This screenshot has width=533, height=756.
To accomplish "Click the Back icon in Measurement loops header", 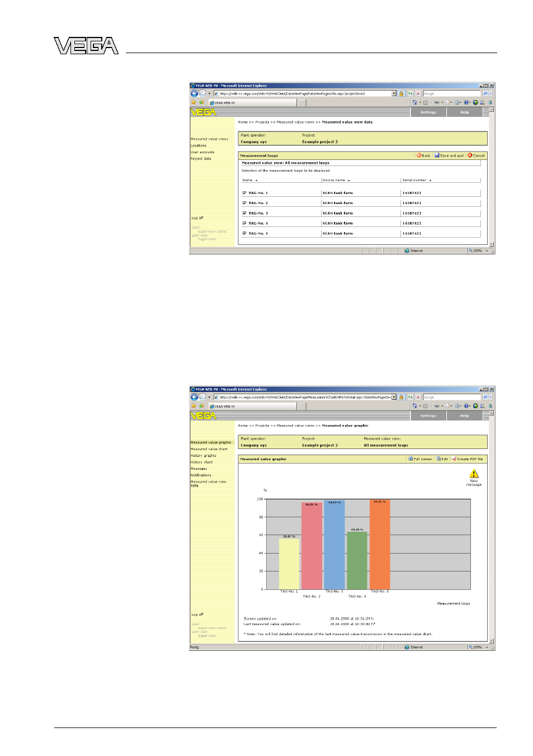I will [x=419, y=155].
